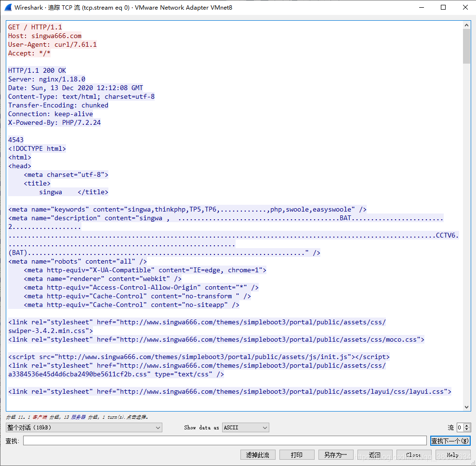Click the 'Accept: */*' line
This screenshot has height=466, width=476.
[29, 53]
